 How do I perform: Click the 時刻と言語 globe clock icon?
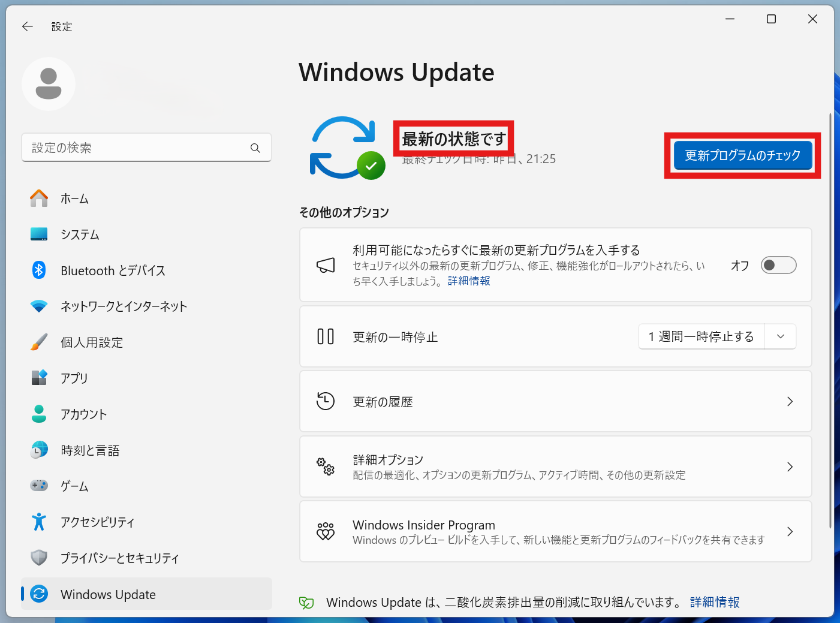pyautogui.click(x=39, y=450)
